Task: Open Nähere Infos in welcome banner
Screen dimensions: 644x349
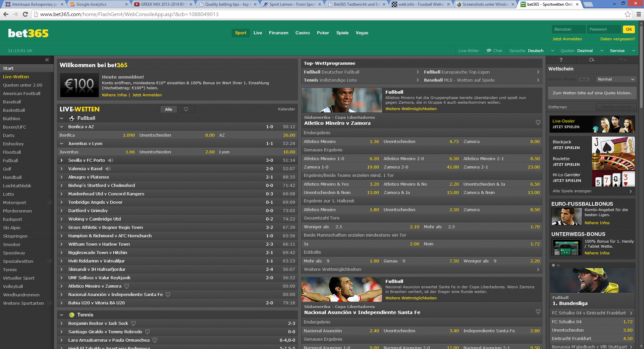Action: [114, 95]
